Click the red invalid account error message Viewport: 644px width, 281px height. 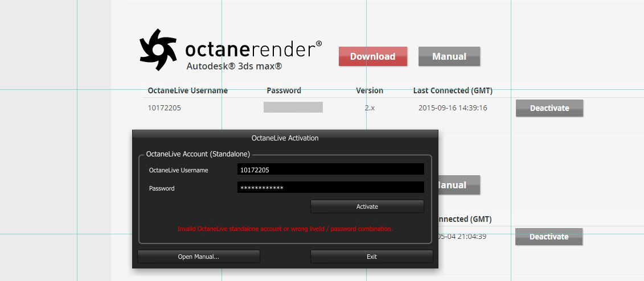click(285, 229)
